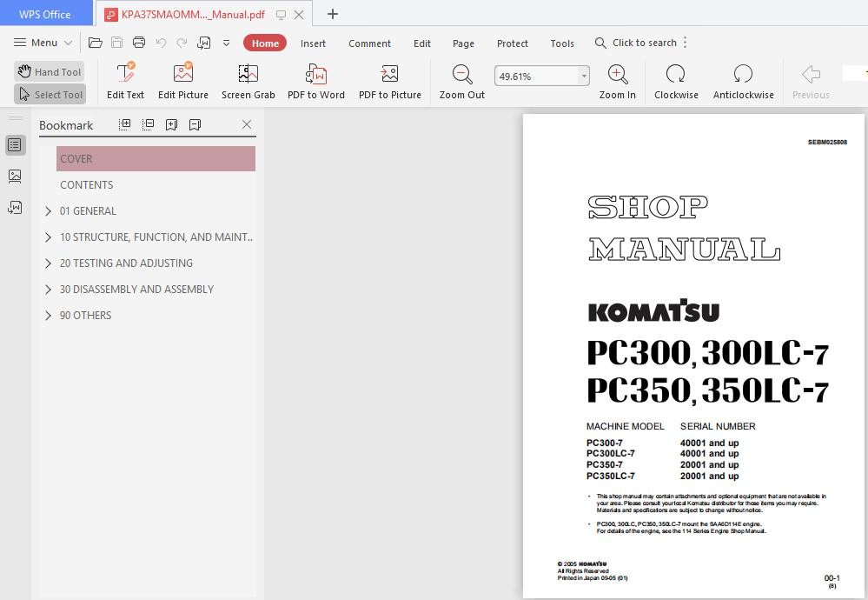
Task: Open the 20 TESTING AND ADJUSTING text
Action: coord(126,263)
